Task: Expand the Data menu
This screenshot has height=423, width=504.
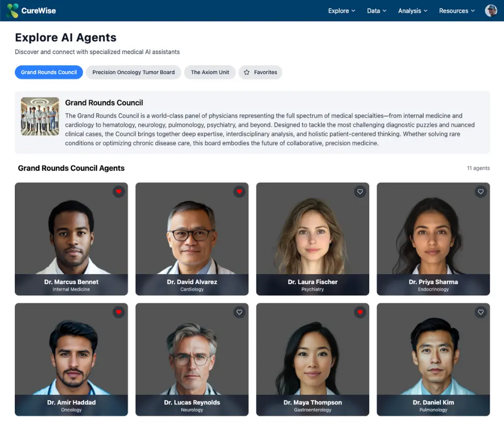Action: [376, 10]
